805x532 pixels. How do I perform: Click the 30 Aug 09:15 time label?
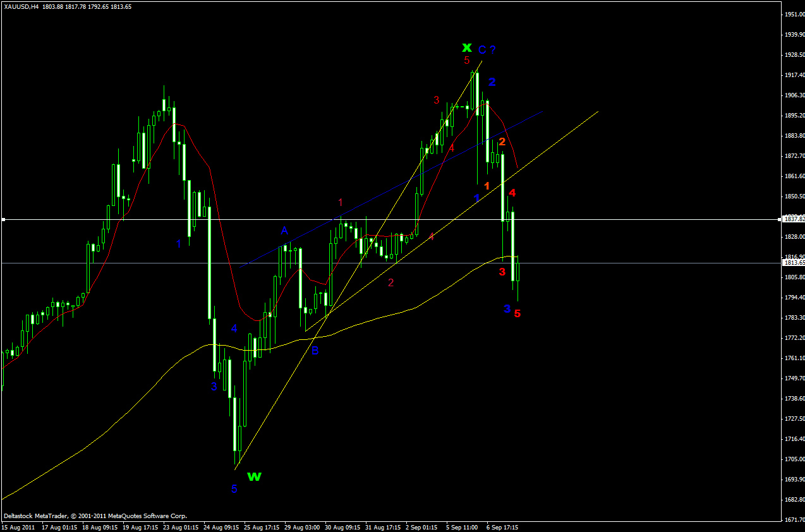click(x=342, y=526)
